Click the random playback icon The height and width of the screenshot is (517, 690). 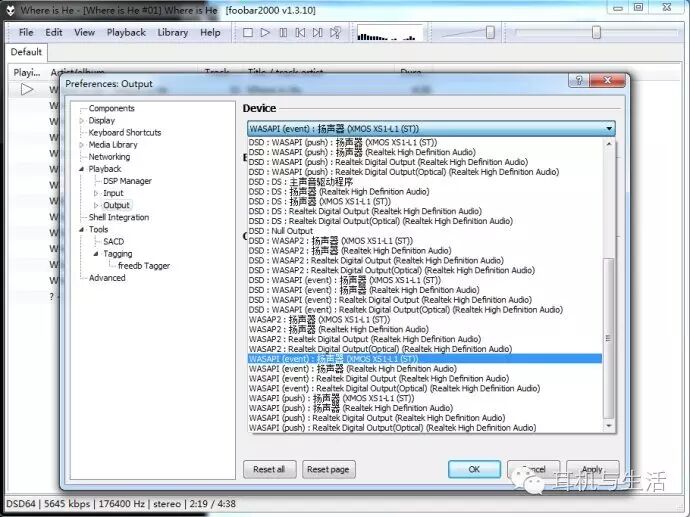335,33
